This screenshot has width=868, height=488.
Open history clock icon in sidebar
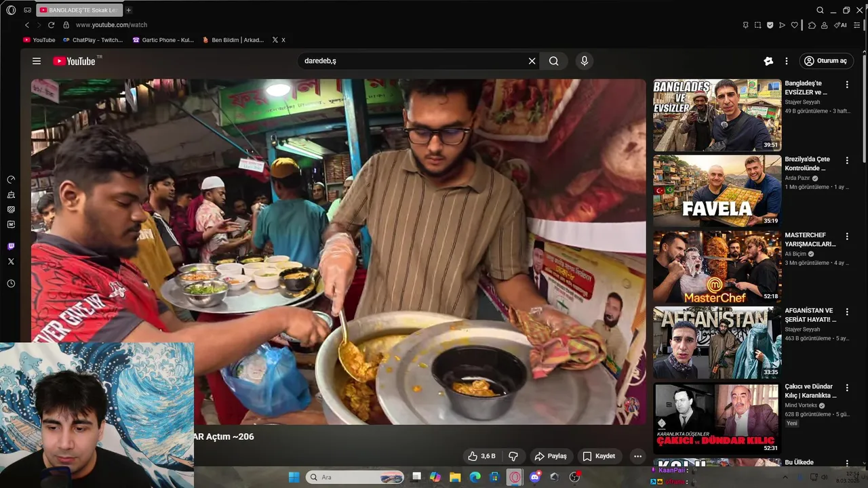pyautogui.click(x=11, y=283)
